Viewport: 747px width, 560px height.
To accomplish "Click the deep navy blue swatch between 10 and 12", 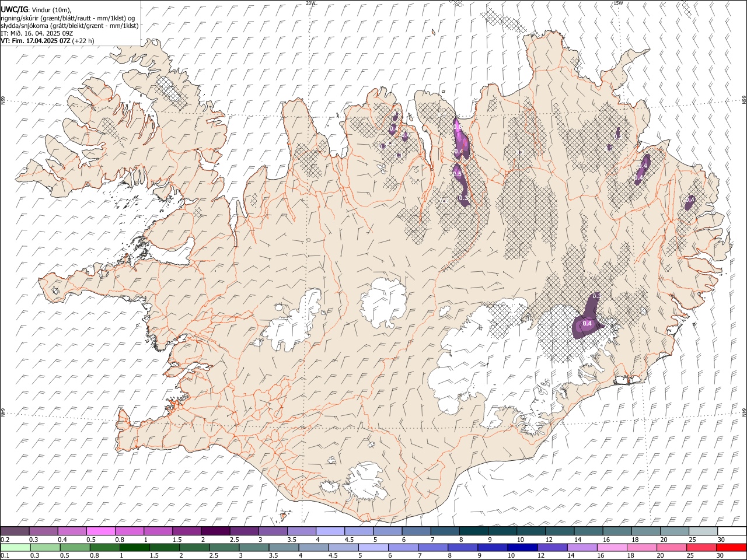I will tap(522, 547).
